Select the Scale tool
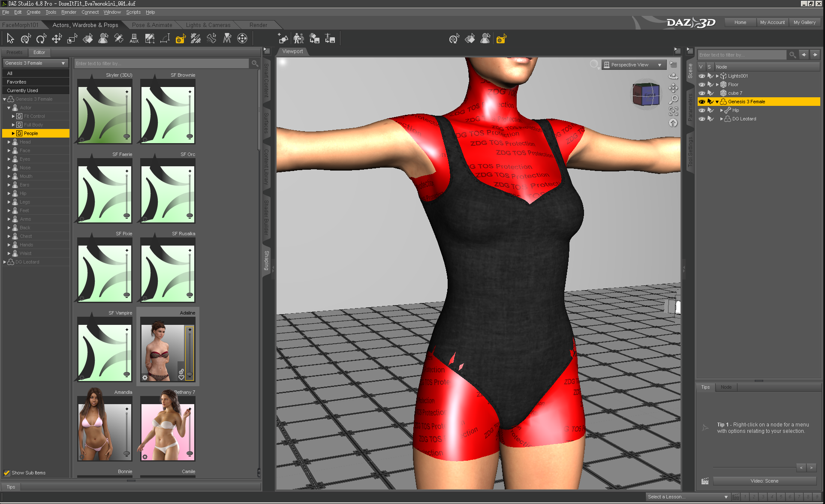 72,39
